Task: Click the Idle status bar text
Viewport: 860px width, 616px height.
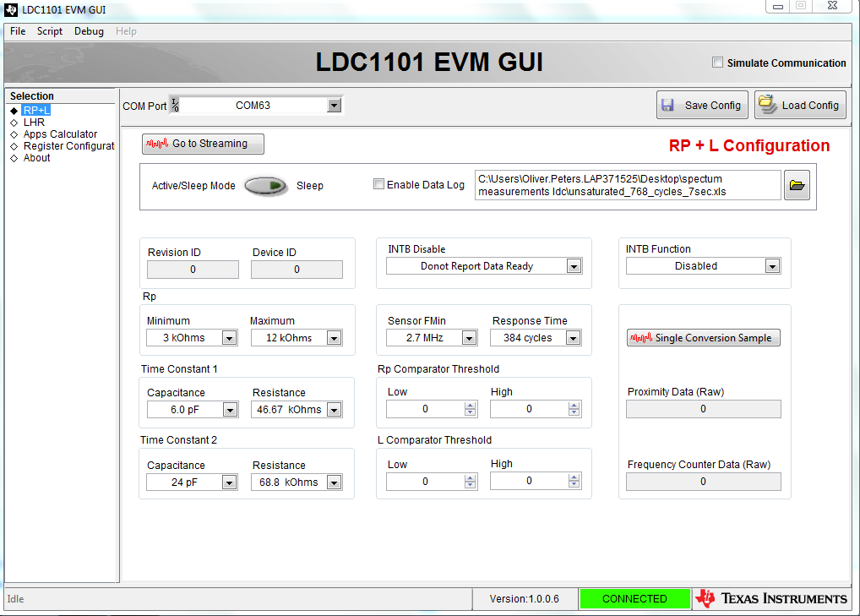Action: 15,599
